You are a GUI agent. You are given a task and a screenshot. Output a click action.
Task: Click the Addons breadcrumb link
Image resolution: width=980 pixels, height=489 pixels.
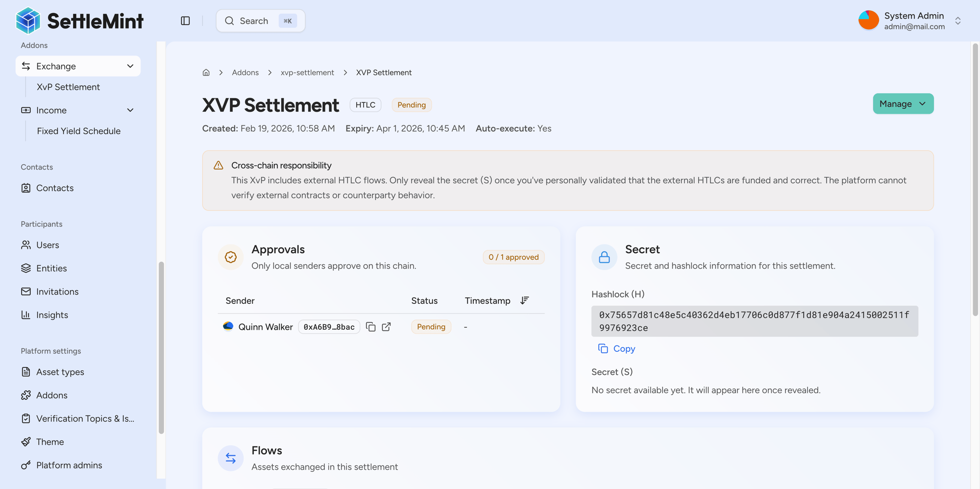point(245,73)
